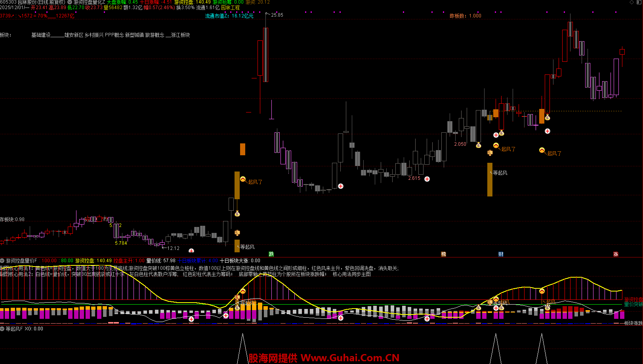Expand the 等起风F indicator dropdown

click(2, 329)
